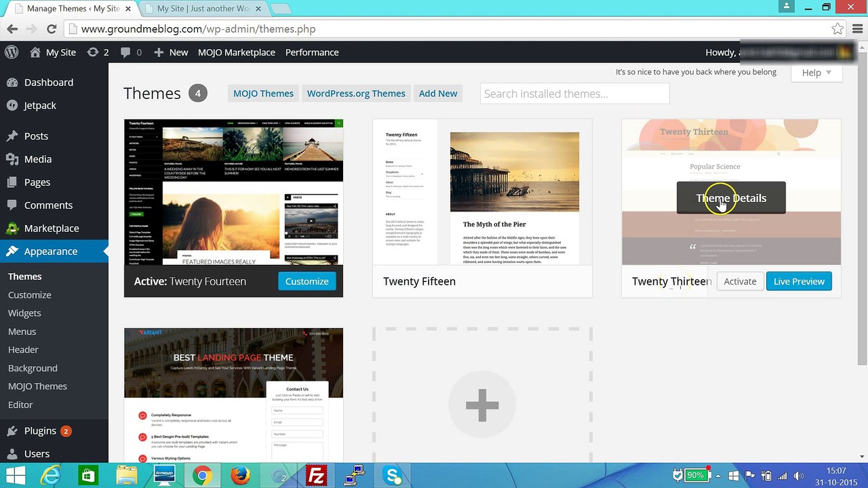
Task: Open the Windows Start button
Action: point(15,476)
